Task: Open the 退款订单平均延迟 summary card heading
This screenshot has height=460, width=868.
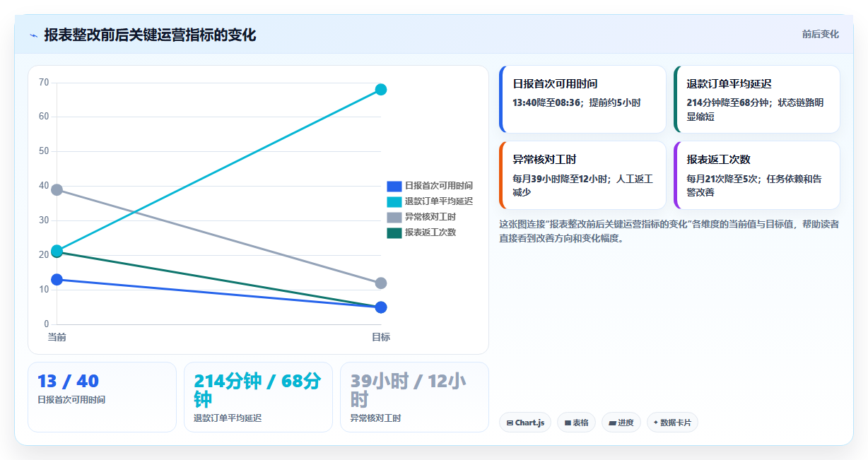Action: pos(729,83)
